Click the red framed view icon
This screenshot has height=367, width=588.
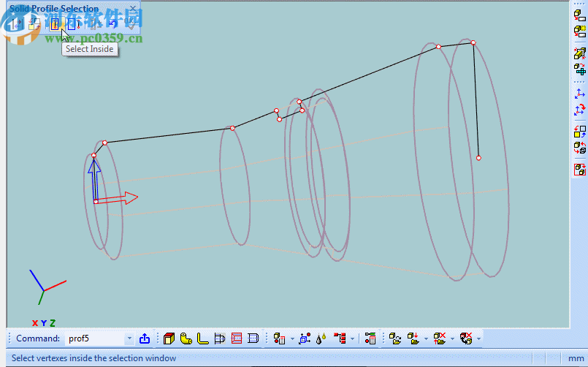point(237,338)
